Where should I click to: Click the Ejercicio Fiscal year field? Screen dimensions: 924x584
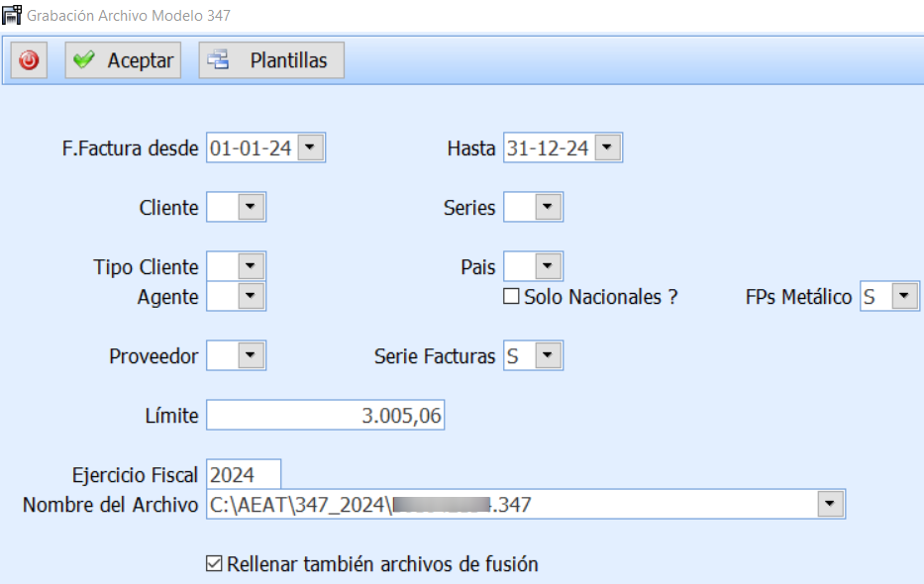tap(245, 475)
